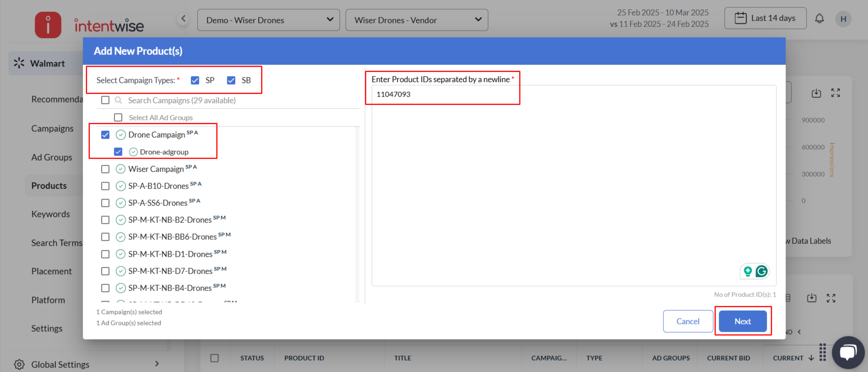Image resolution: width=868 pixels, height=372 pixels.
Task: Click the sort arrow on CURRENT column
Action: 811,358
